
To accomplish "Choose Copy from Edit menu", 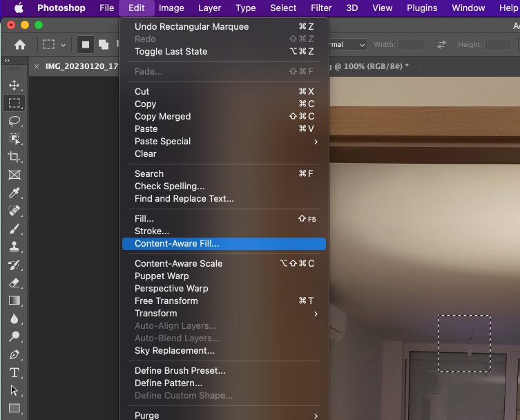I will click(224, 104).
